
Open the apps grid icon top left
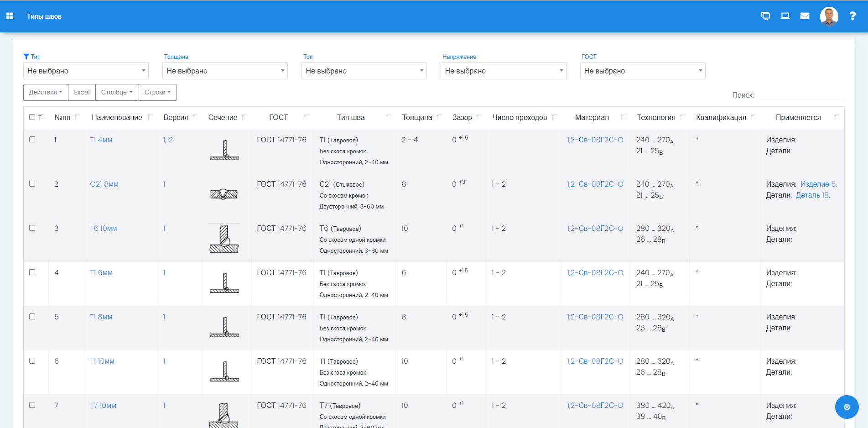(x=10, y=16)
